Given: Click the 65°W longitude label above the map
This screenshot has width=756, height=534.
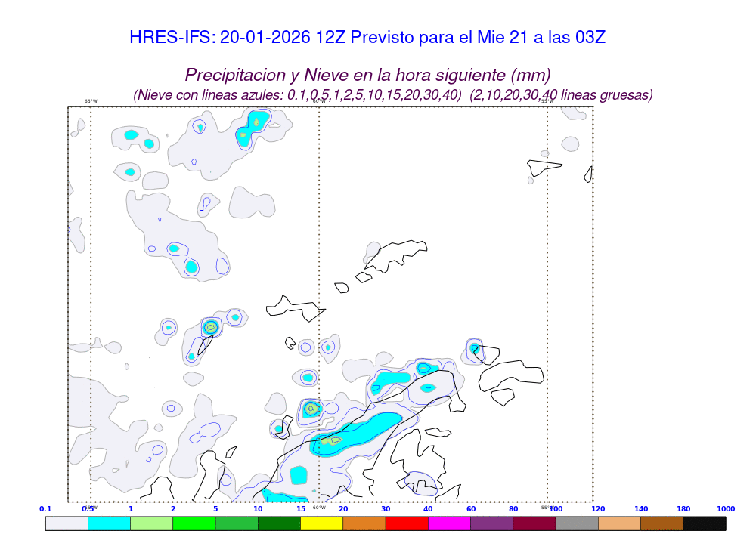Looking at the screenshot, I should tap(91, 101).
